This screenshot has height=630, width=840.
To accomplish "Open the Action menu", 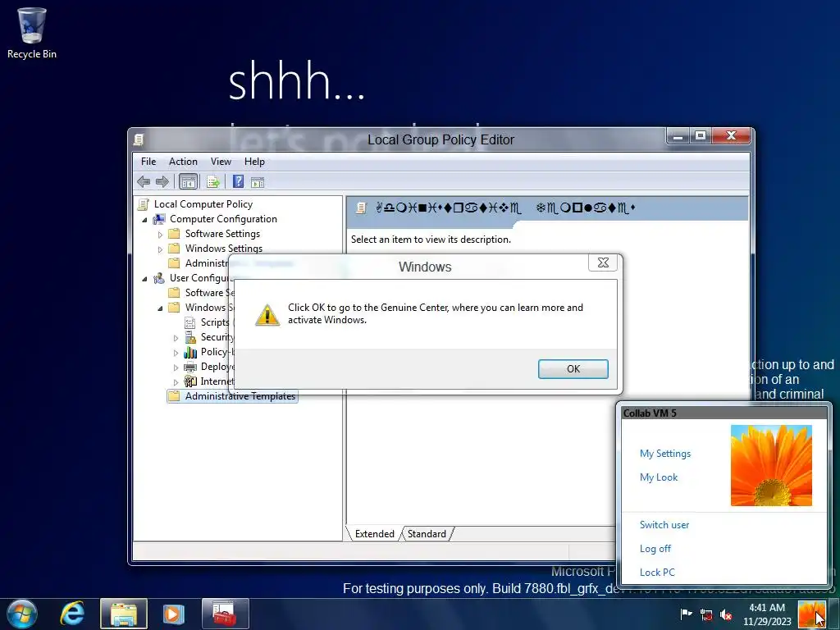I will coord(183,162).
